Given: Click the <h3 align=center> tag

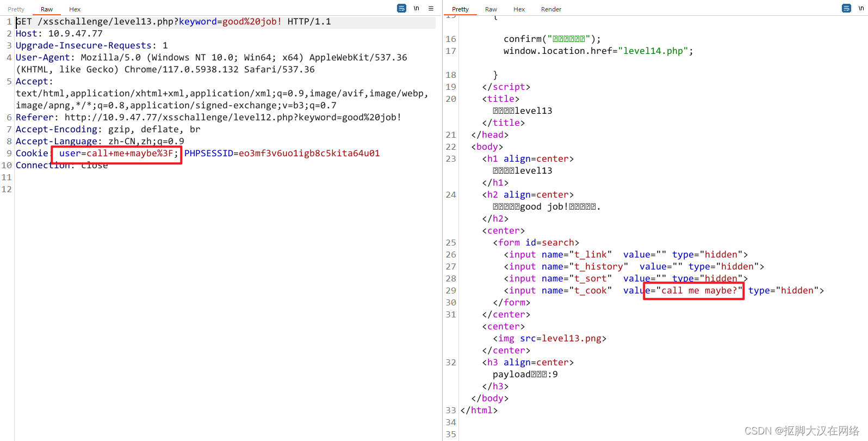Looking at the screenshot, I should tap(528, 363).
